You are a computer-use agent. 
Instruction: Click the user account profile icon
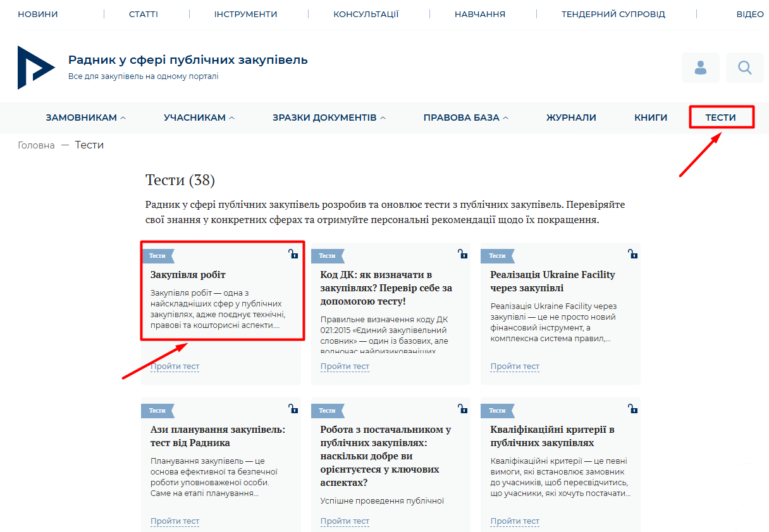[x=700, y=68]
